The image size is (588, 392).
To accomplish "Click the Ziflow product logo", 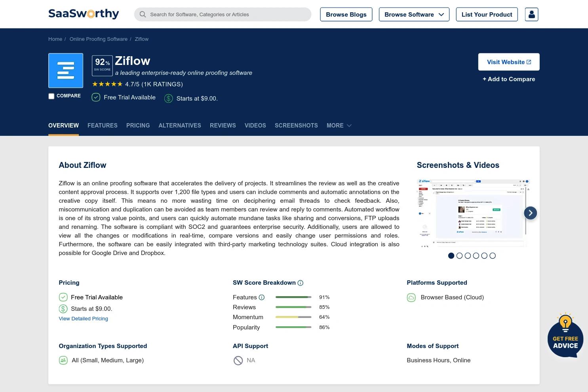I will (66, 70).
